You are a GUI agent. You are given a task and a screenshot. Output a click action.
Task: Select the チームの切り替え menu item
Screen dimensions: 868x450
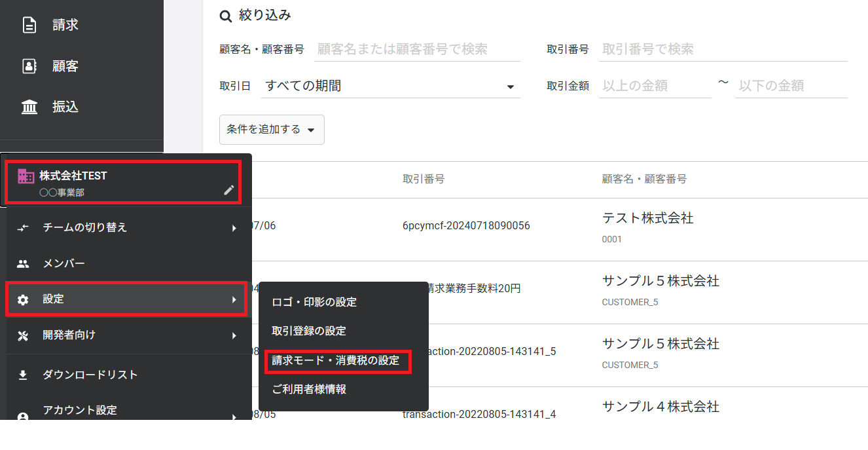tap(129, 228)
